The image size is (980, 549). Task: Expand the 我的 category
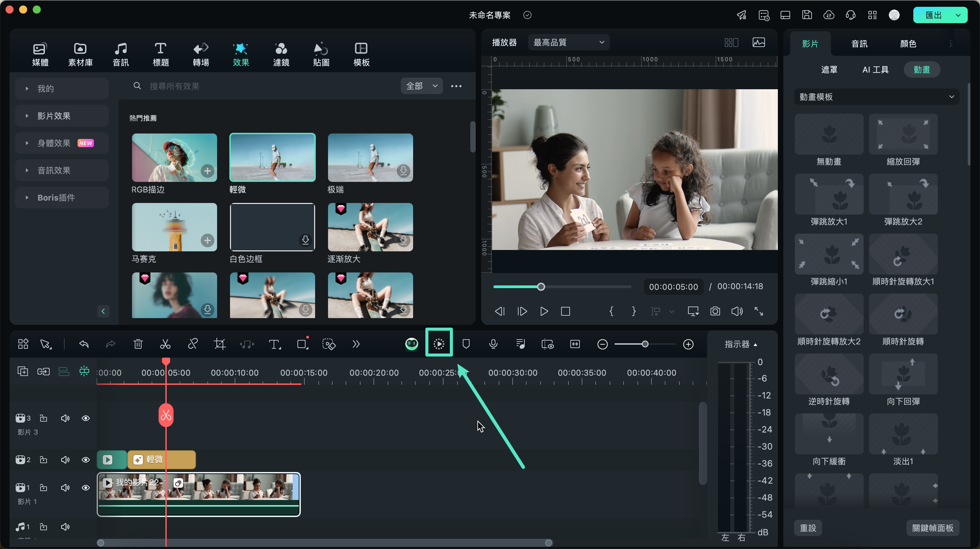point(62,88)
